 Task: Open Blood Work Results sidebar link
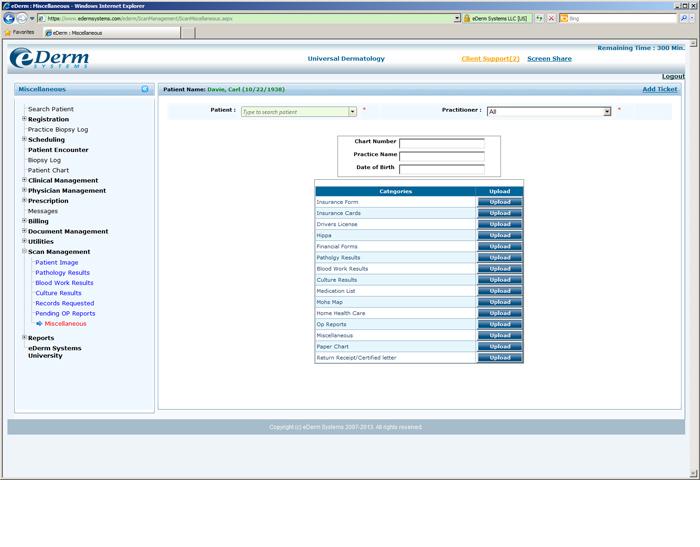pos(64,283)
